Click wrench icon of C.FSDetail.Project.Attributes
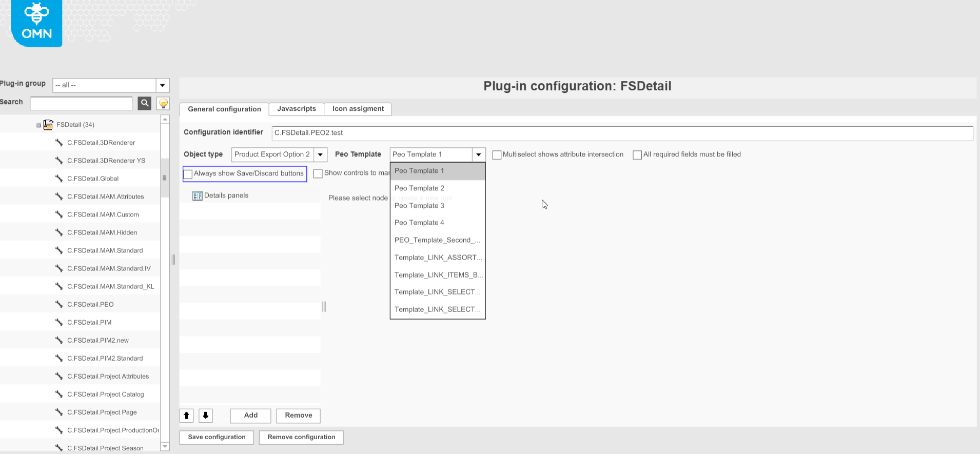Screen dimensions: 980x454 pyautogui.click(x=60, y=376)
